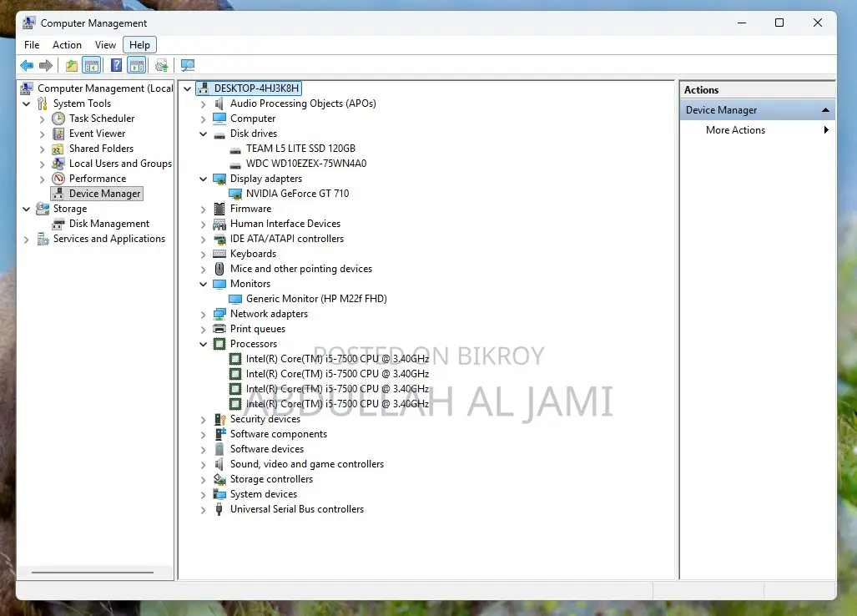The height and width of the screenshot is (616, 857).
Task: Expand Audio Processing Objects (APOs) category
Action: (204, 104)
